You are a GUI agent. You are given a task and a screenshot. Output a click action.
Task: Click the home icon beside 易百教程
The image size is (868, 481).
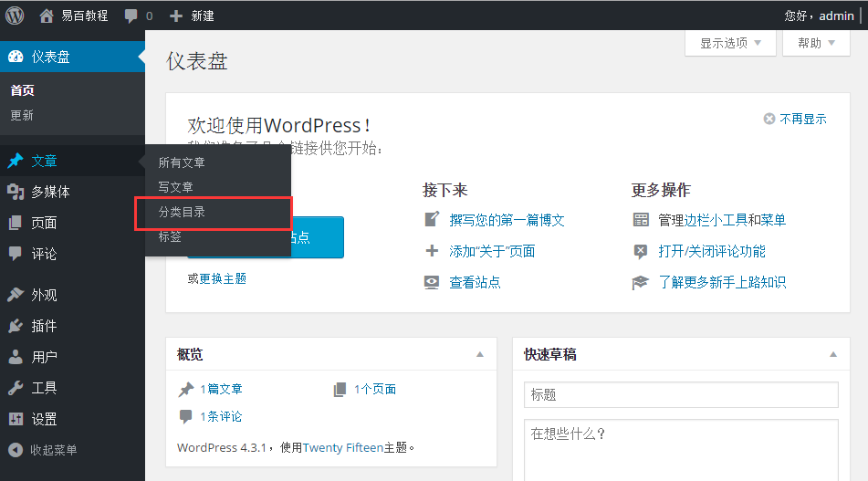(x=47, y=16)
